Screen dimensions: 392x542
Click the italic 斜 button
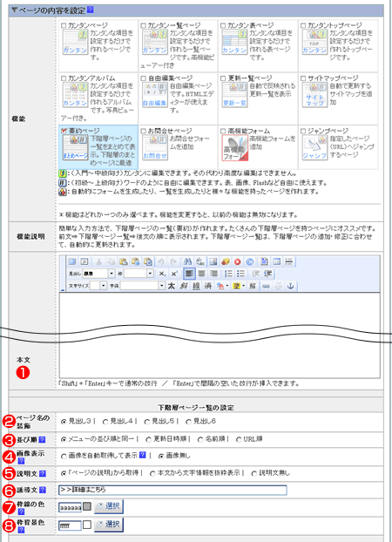(184, 286)
